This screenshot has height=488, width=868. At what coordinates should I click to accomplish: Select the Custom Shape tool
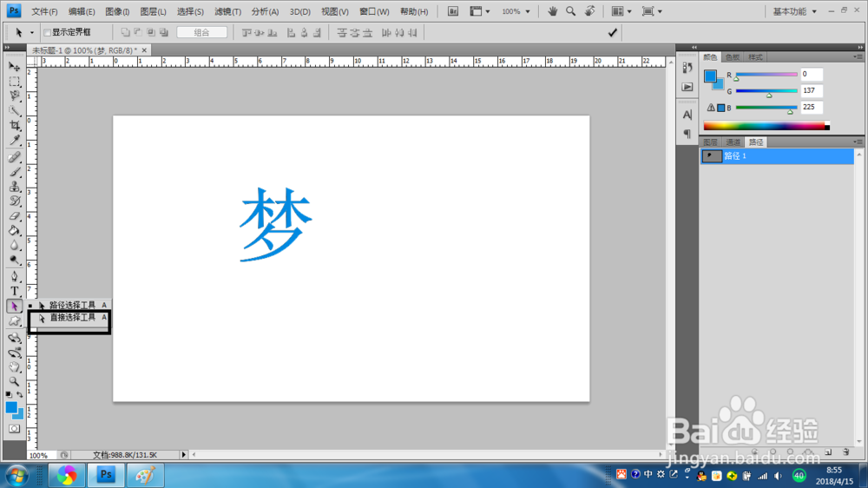tap(15, 320)
